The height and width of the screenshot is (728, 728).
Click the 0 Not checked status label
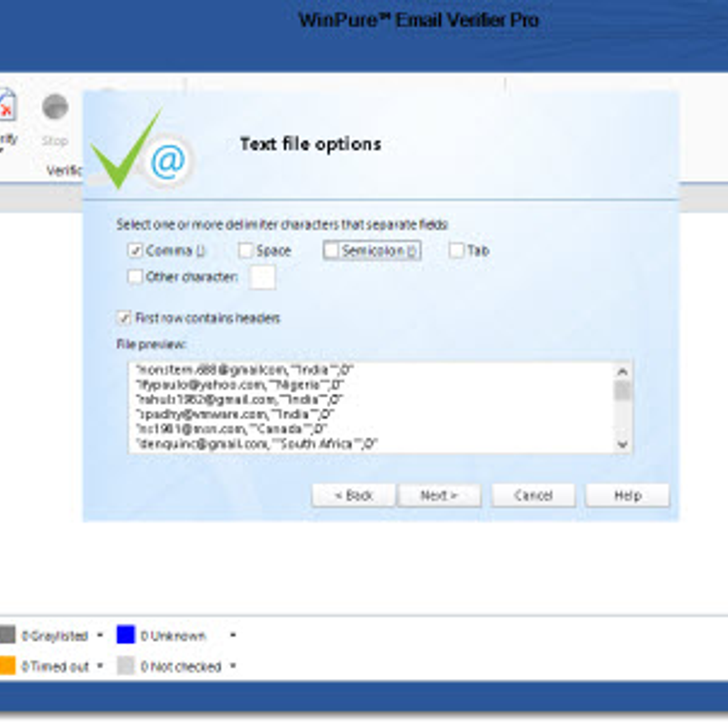181,667
